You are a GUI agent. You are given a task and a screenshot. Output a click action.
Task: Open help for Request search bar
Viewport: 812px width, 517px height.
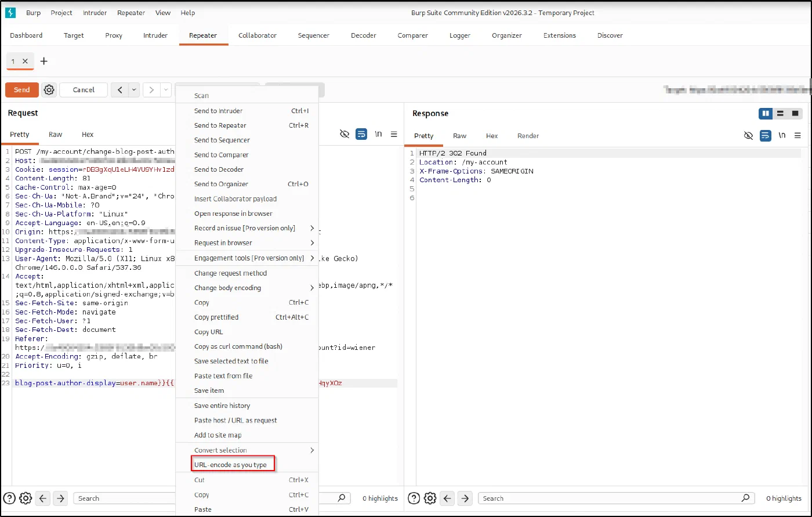click(x=9, y=498)
